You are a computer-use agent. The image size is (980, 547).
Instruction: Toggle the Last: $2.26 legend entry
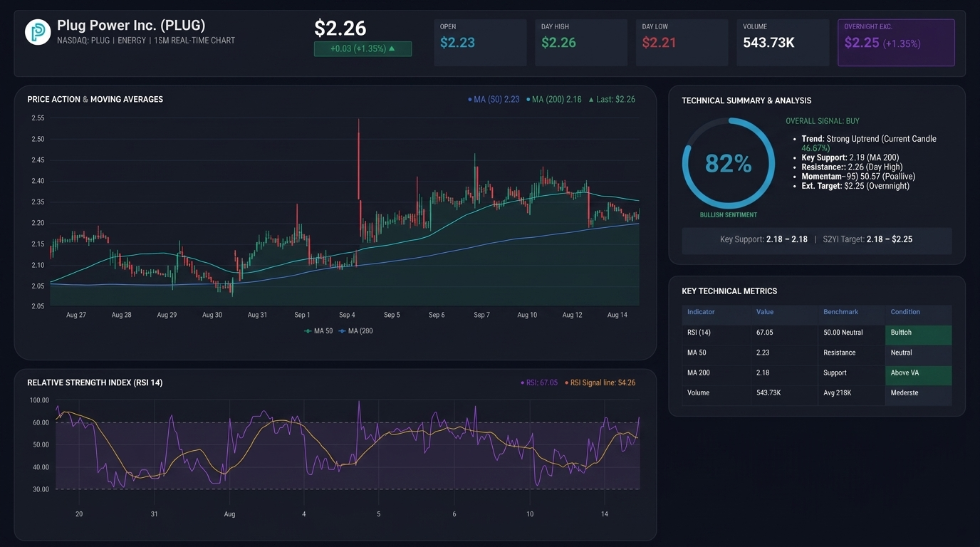(x=611, y=100)
